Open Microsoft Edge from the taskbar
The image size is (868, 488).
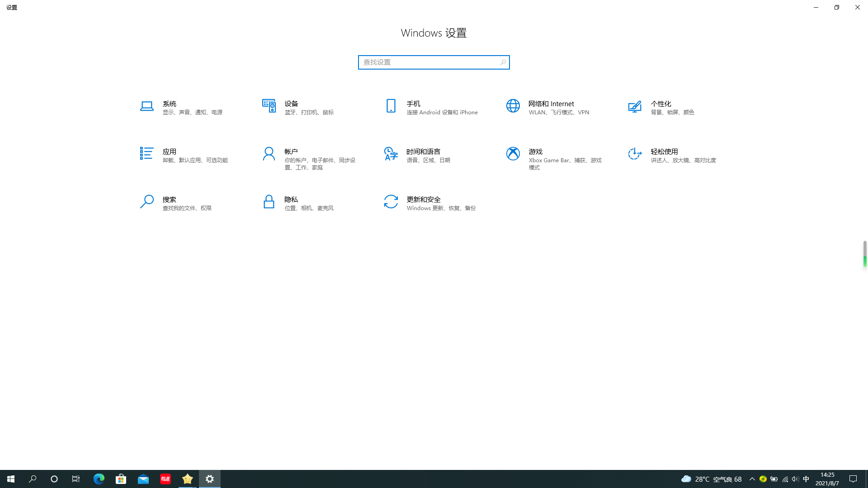[99, 479]
